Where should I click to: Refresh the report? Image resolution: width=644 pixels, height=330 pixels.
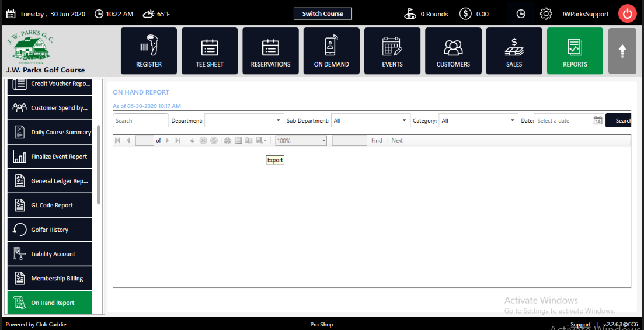click(x=214, y=141)
